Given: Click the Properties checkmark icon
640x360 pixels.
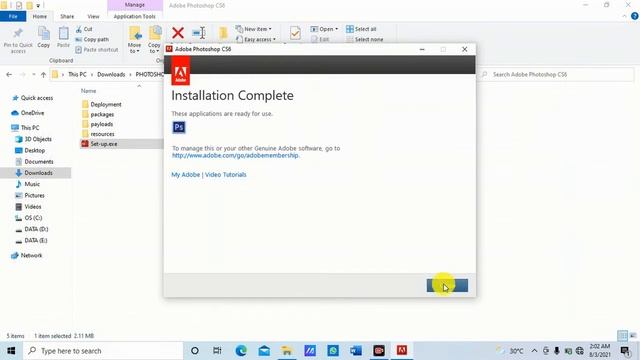Looking at the screenshot, I should click(x=295, y=33).
